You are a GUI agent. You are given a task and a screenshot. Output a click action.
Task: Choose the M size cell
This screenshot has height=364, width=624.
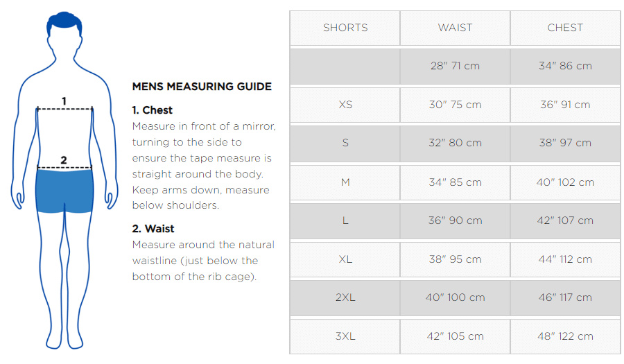[x=345, y=182]
